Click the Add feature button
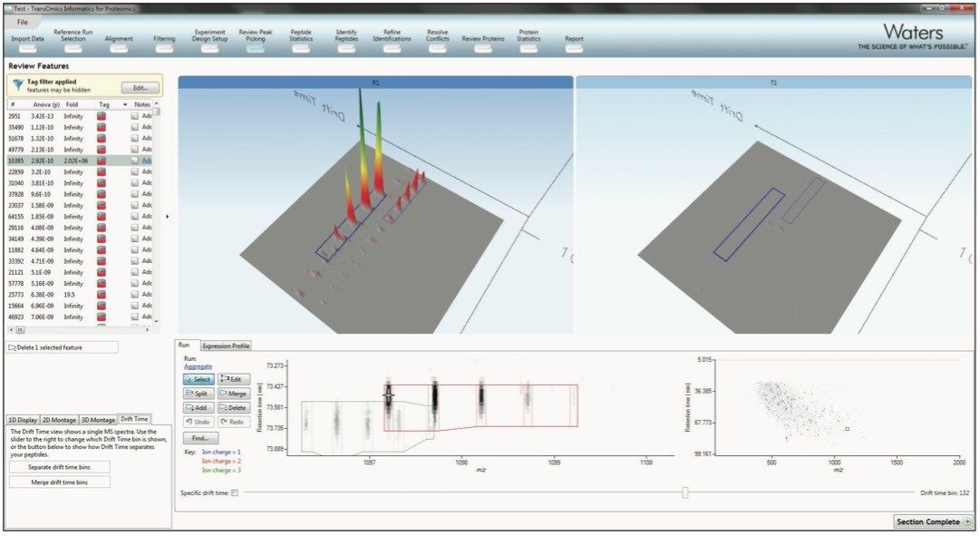This screenshot has width=980, height=536. (199, 408)
